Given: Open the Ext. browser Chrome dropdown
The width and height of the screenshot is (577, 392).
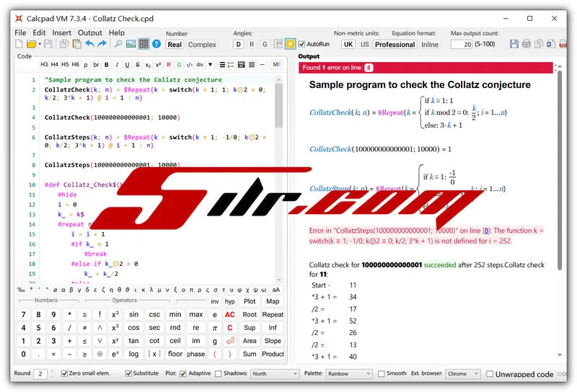Looking at the screenshot, I should click(x=462, y=373).
